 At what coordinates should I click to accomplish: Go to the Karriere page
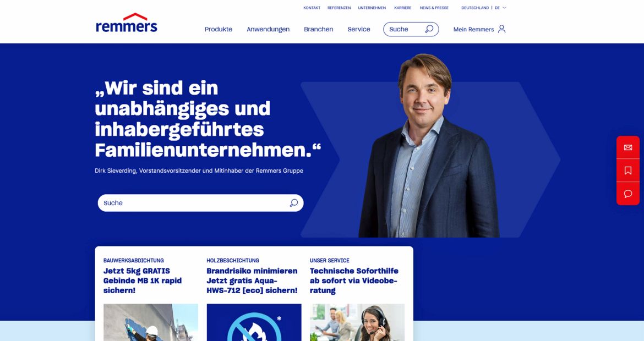coord(403,8)
